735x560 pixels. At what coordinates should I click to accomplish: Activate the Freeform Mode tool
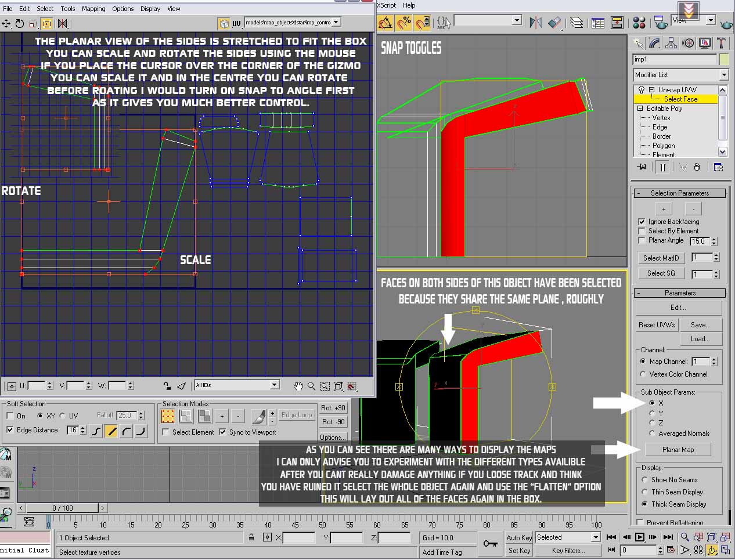(x=47, y=24)
